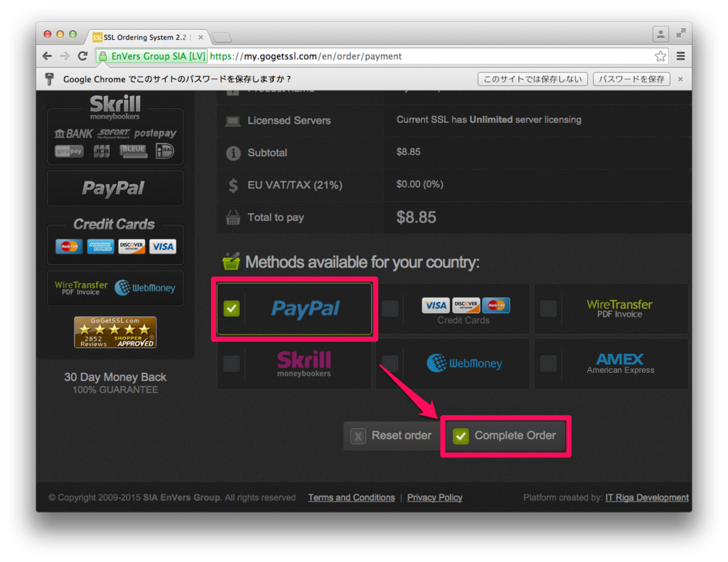
Task: Select the SSL Ordering System 2.2 tab
Action: 145,37
